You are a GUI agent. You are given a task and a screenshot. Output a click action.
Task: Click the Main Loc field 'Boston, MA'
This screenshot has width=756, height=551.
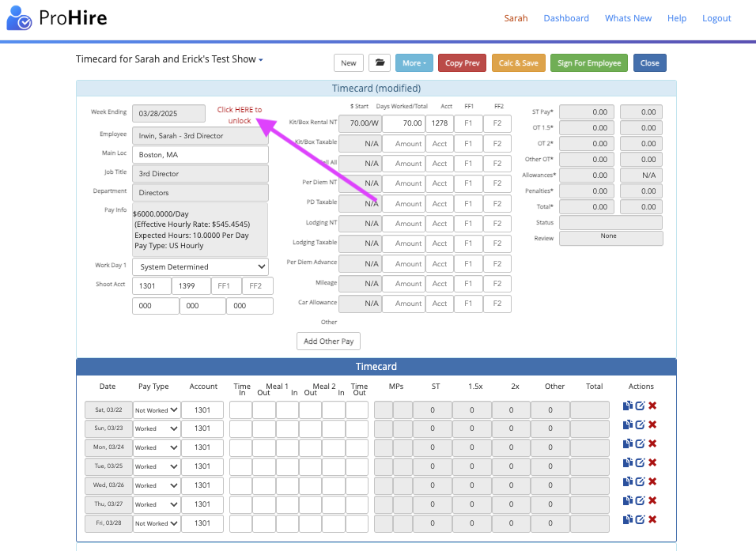click(201, 155)
